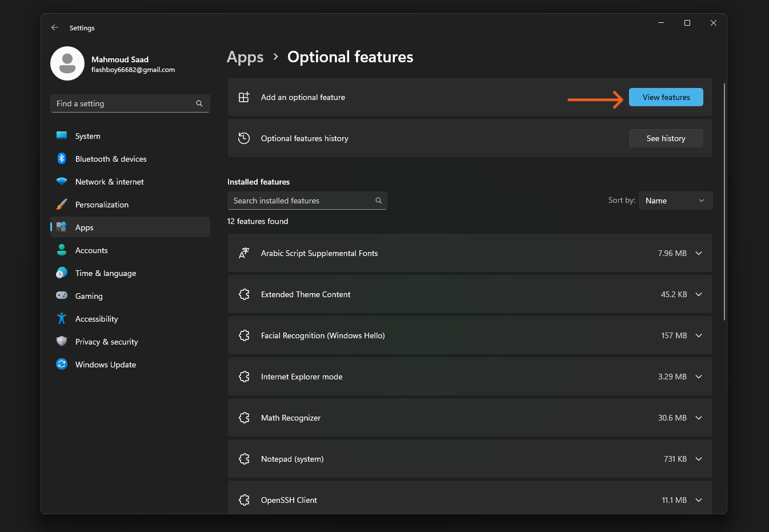The image size is (769, 532).
Task: Open the Sort by Name dropdown
Action: 675,201
